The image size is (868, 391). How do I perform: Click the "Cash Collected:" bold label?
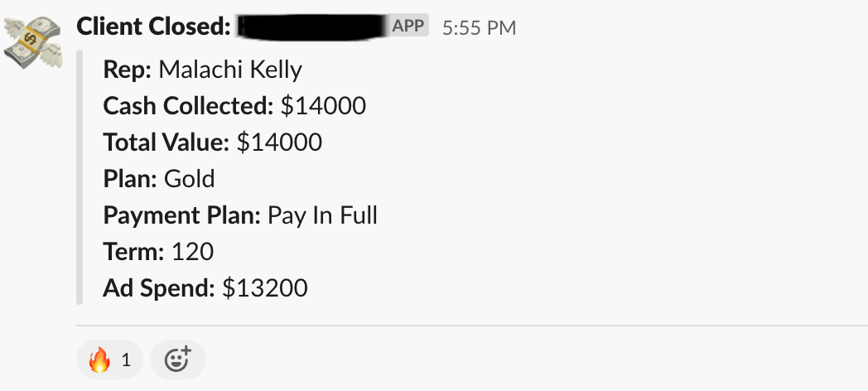pos(188,106)
